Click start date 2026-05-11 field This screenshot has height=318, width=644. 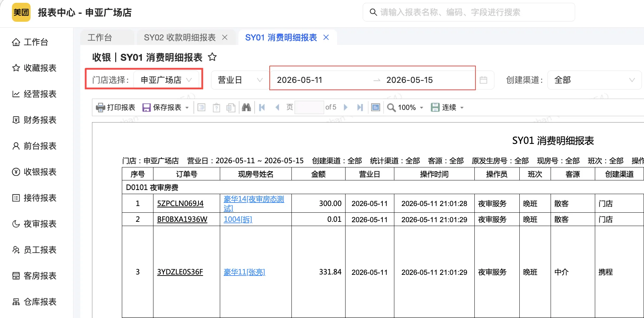300,80
